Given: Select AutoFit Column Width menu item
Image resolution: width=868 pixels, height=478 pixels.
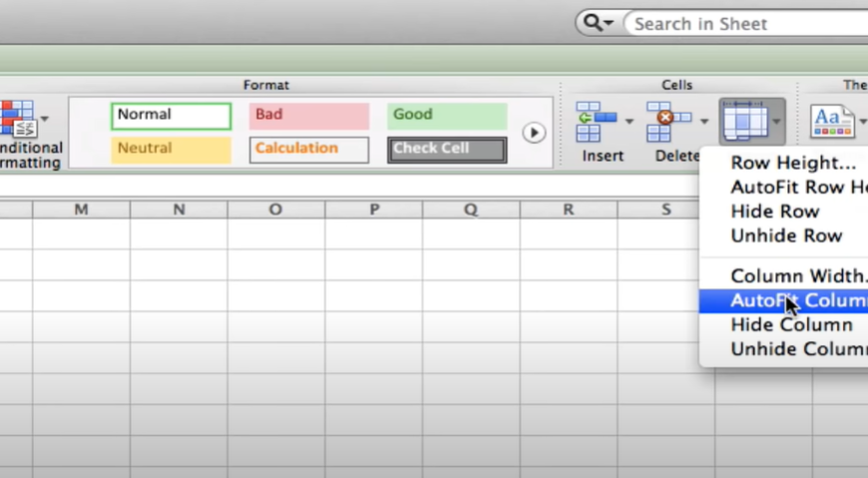Looking at the screenshot, I should (x=784, y=300).
